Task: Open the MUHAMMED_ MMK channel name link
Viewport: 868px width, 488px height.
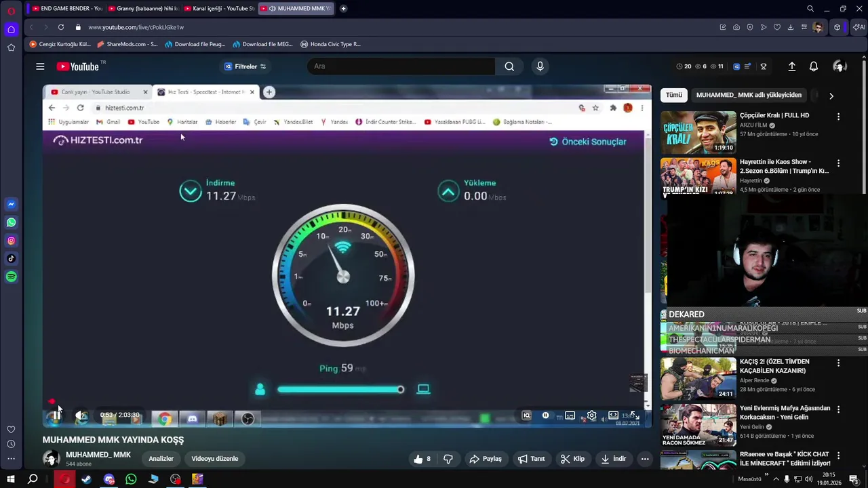Action: 98,455
